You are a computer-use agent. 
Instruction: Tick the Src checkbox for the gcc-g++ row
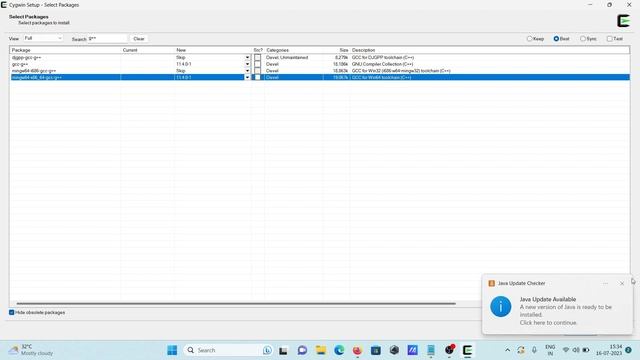pos(257,64)
